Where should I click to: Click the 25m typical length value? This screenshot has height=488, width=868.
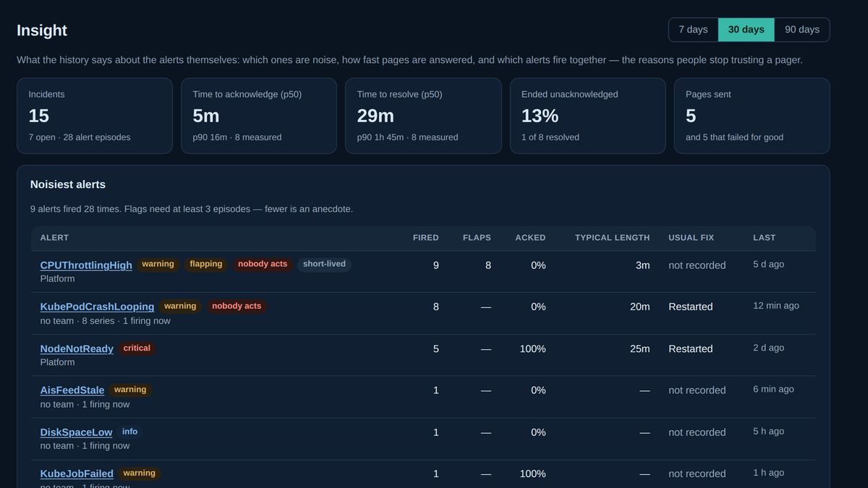[x=640, y=348]
